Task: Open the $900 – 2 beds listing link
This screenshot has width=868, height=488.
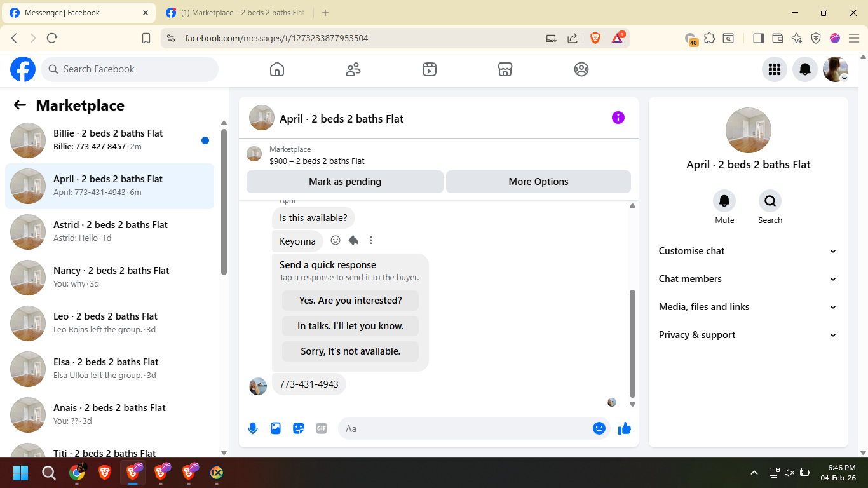Action: coord(316,161)
